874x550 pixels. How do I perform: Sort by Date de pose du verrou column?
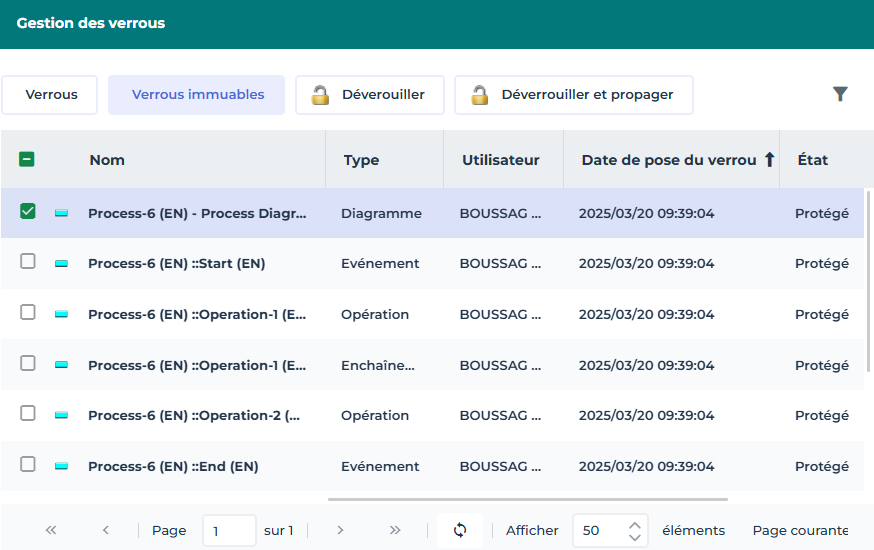tap(670, 160)
